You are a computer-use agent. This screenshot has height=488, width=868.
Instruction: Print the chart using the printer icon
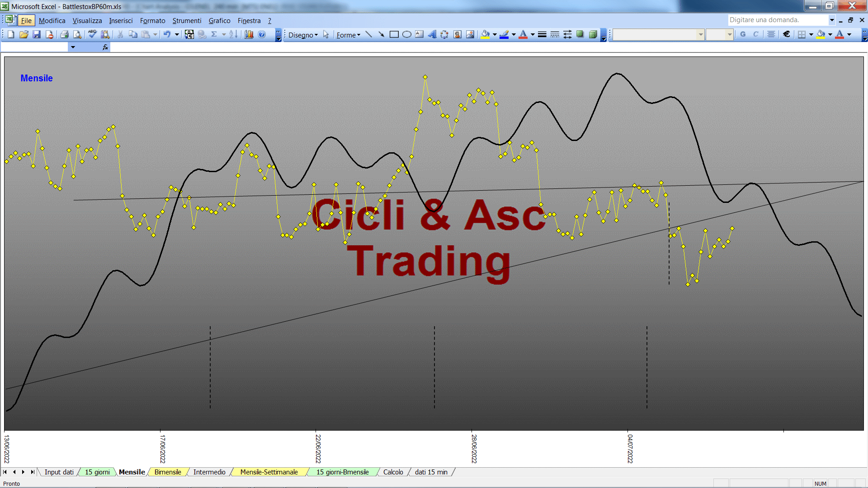[64, 34]
